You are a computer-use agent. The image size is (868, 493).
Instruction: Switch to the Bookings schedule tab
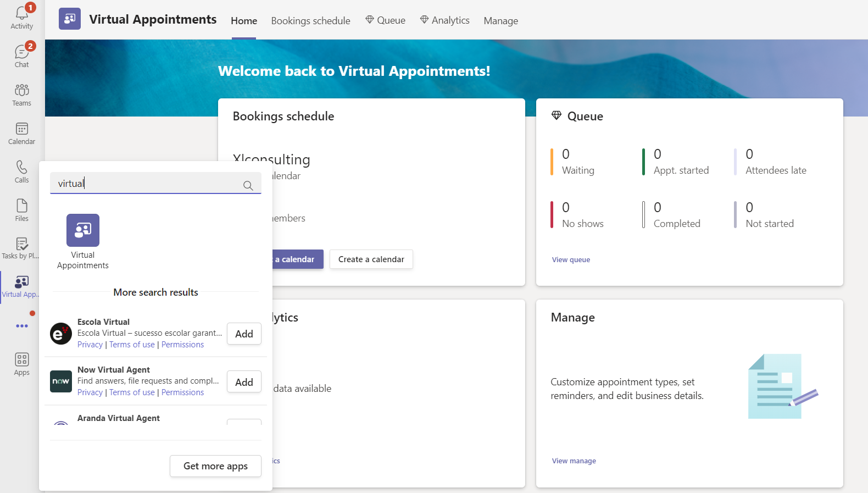coord(310,21)
